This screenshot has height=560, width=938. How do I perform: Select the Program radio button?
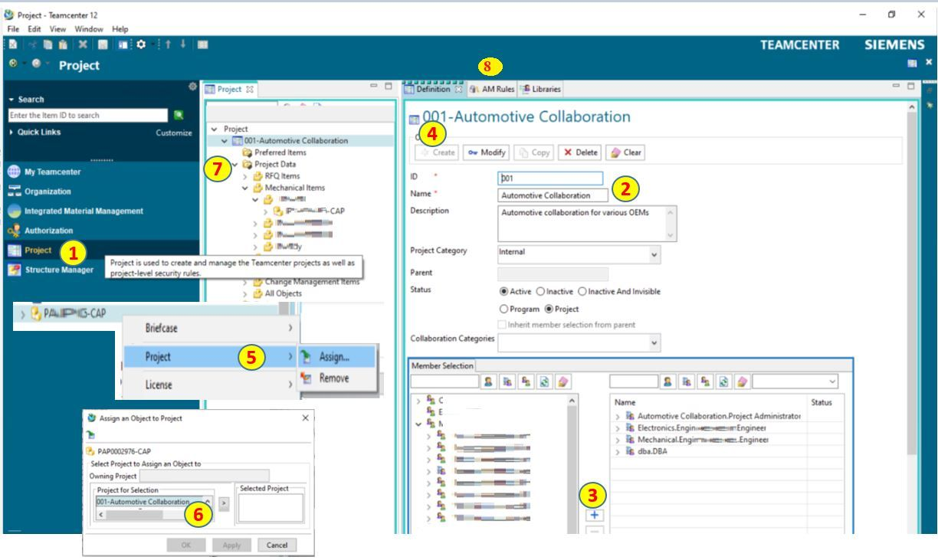pyautogui.click(x=503, y=309)
